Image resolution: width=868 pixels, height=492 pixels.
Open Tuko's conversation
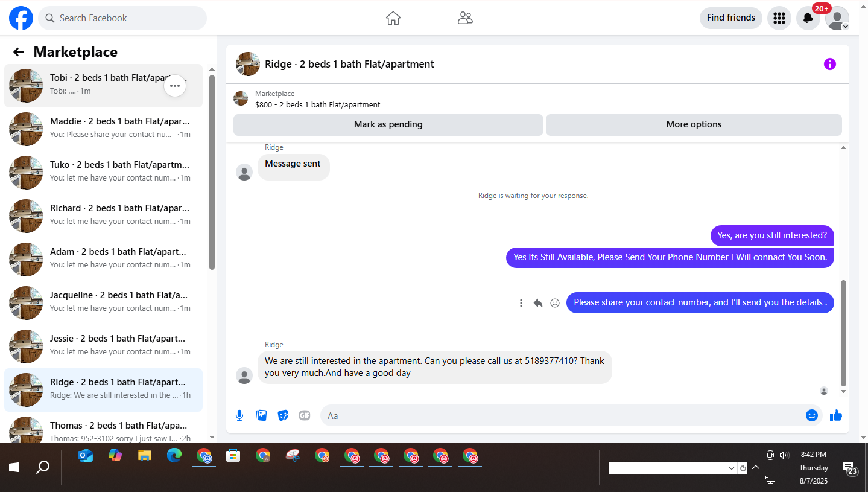[103, 173]
